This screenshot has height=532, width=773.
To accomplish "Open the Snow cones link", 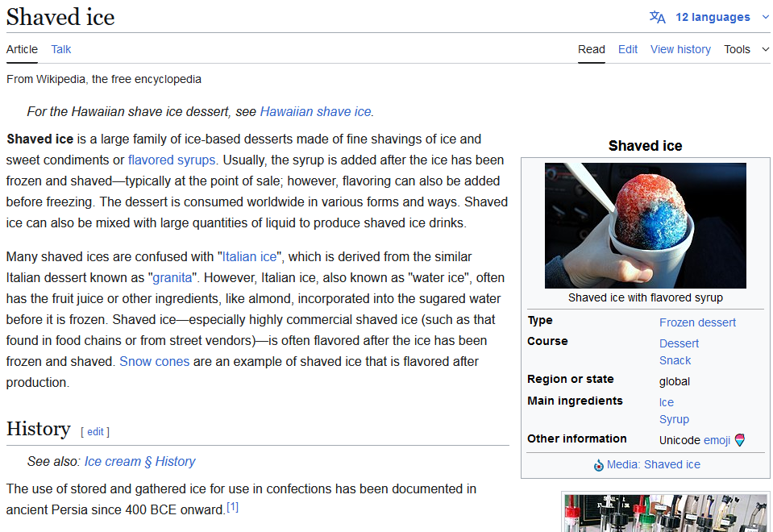I will pyautogui.click(x=154, y=361).
